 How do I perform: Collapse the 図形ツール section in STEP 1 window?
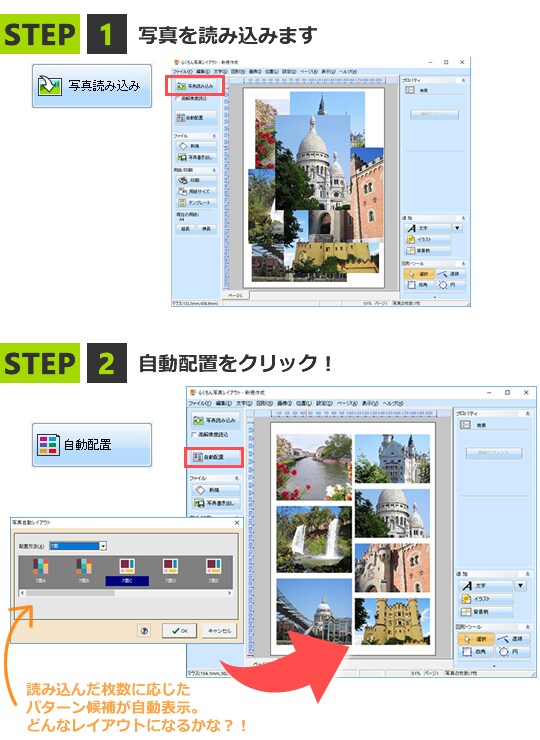click(x=463, y=263)
